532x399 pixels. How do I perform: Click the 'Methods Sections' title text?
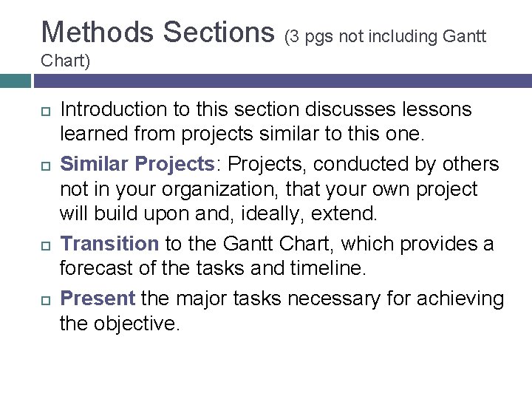coord(158,33)
